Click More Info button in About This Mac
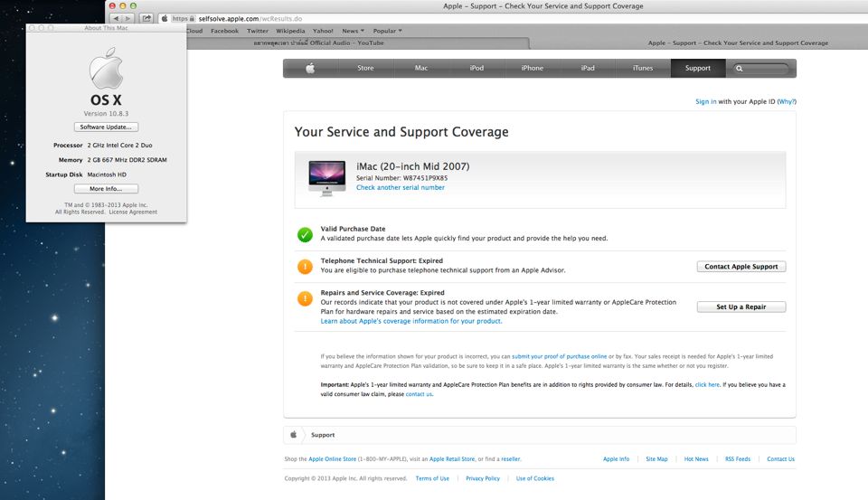This screenshot has height=500, width=868. [x=106, y=189]
